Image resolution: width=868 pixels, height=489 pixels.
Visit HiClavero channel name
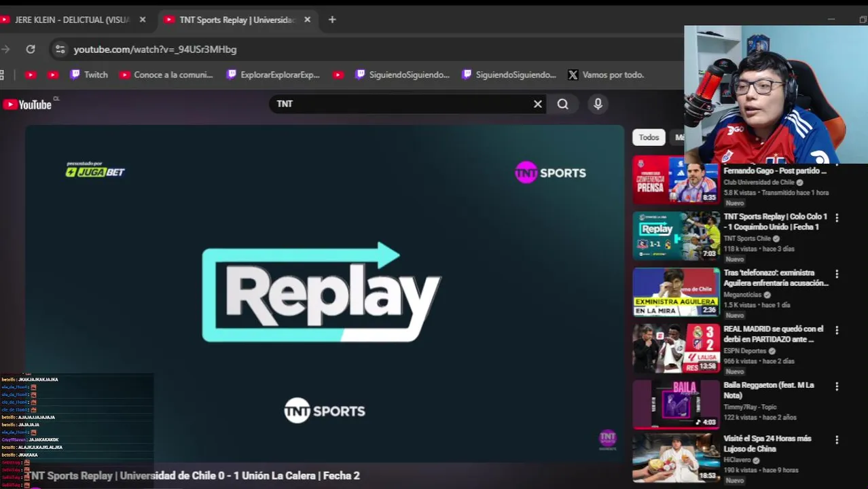pyautogui.click(x=737, y=460)
